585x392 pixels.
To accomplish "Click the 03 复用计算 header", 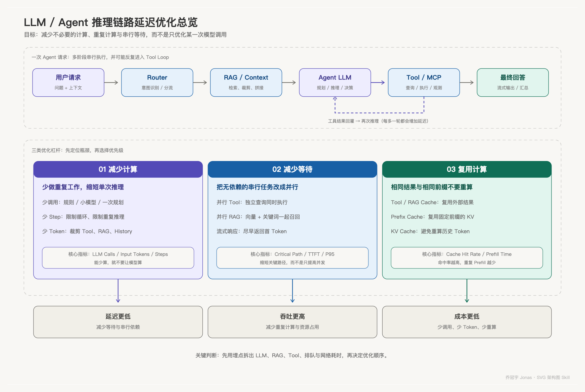I will 467,169.
